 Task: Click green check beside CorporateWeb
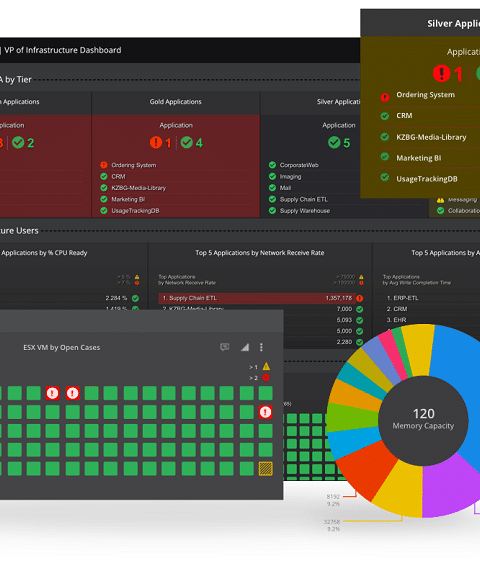(x=272, y=165)
